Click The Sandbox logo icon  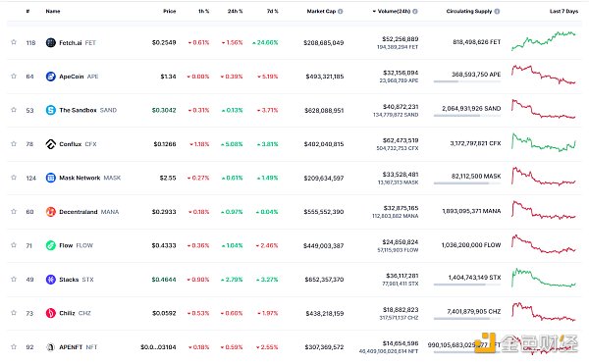coord(51,110)
